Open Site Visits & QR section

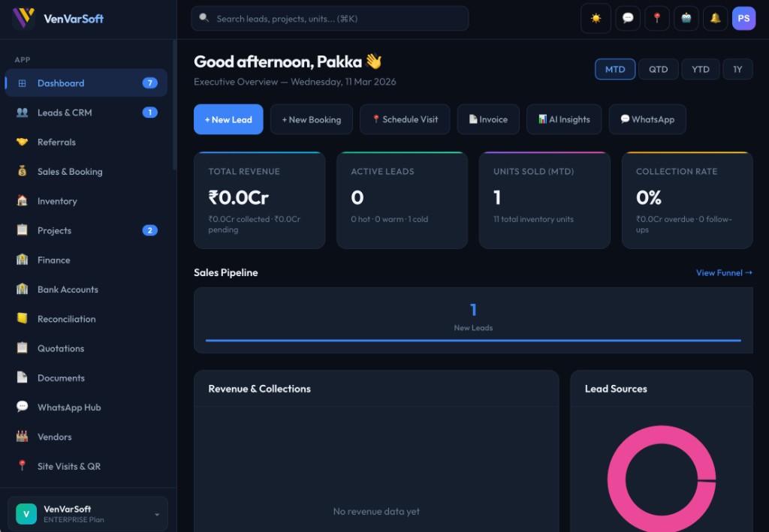pyautogui.click(x=69, y=466)
